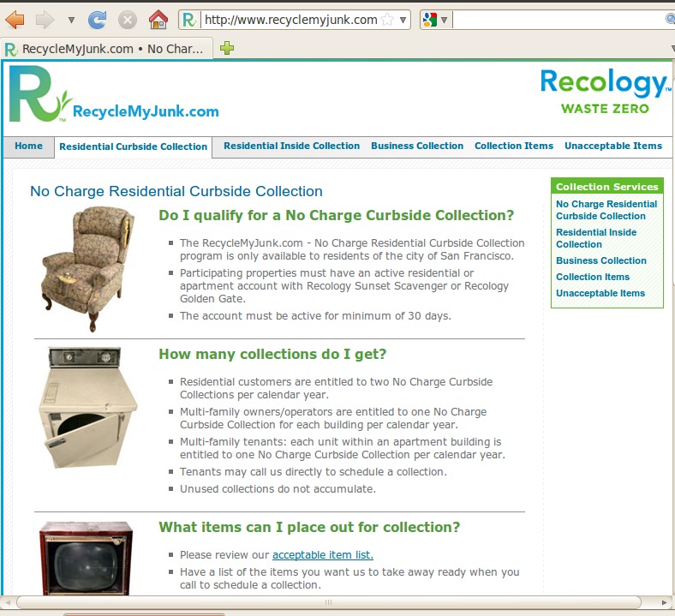The height and width of the screenshot is (616, 675).
Task: Click the Stop loading icon
Action: point(127,19)
